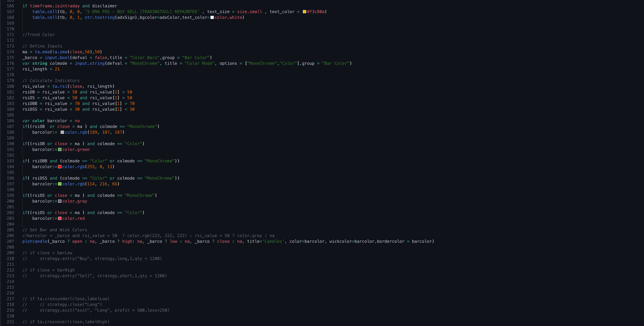Click the commented barcolor line 206
The height and width of the screenshot is (326, 644).
click(149, 236)
